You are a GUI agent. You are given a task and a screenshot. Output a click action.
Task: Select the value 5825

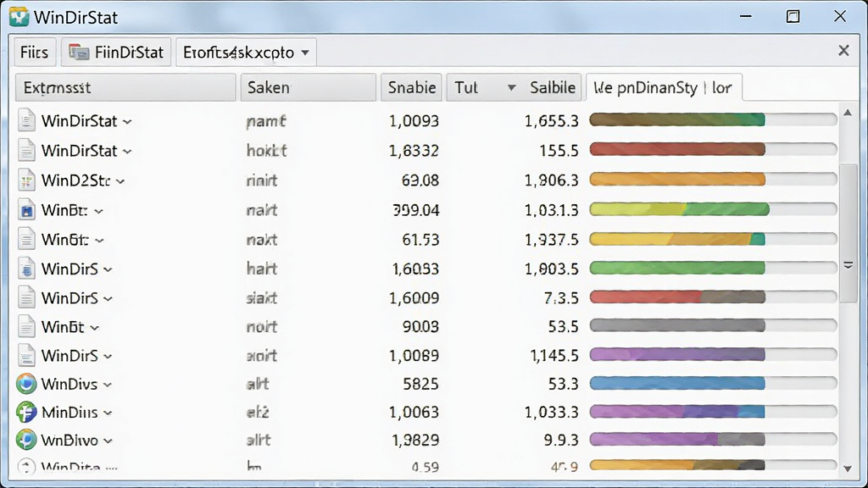coord(420,384)
